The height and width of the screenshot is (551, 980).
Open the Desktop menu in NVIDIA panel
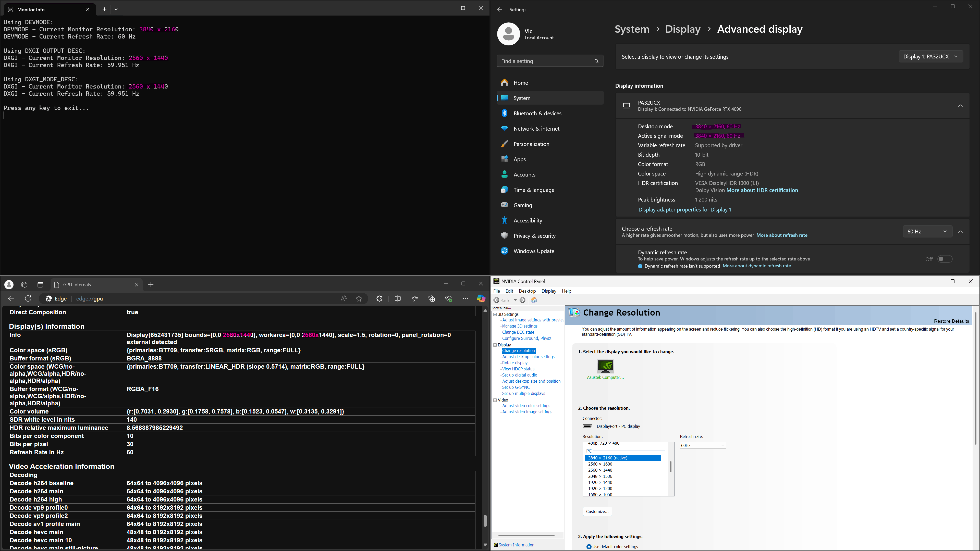point(527,291)
